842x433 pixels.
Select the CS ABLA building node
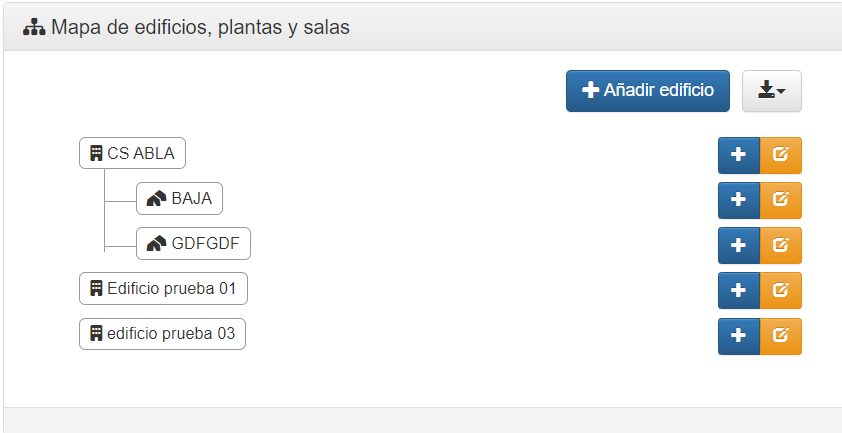133,153
